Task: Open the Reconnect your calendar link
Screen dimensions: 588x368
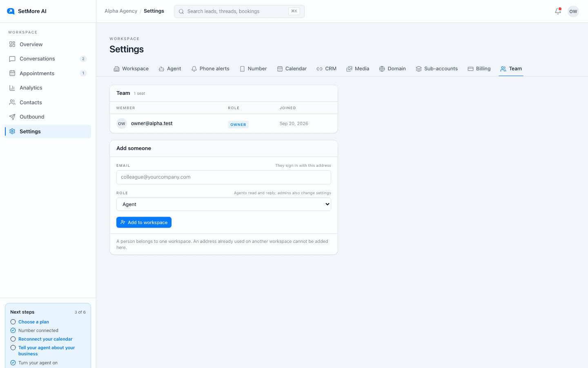Action: pos(45,339)
